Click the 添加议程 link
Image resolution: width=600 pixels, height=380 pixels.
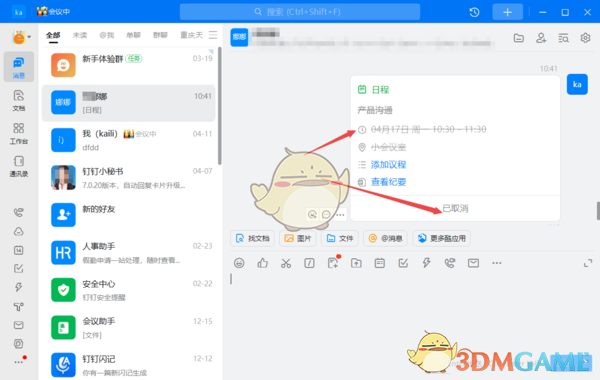pyautogui.click(x=388, y=165)
